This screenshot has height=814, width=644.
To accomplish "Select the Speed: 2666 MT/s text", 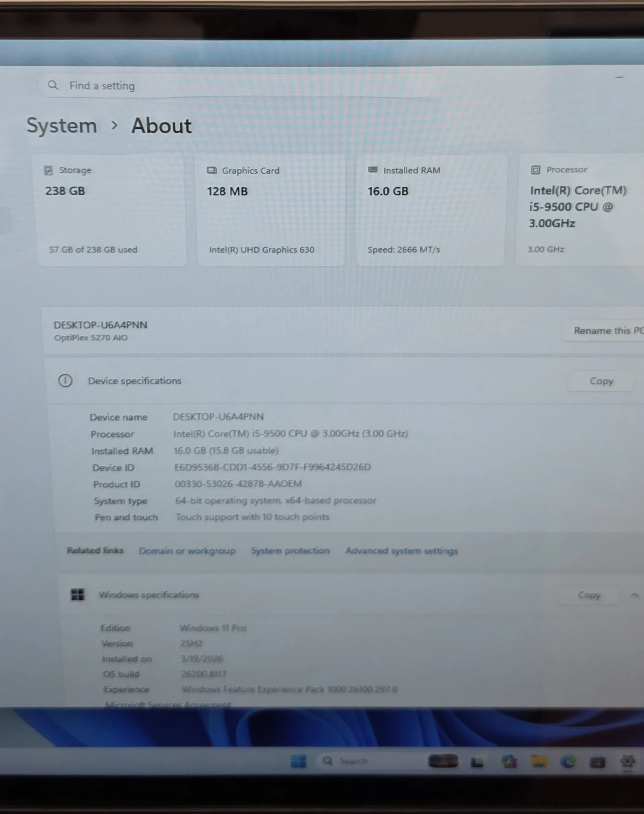I will pyautogui.click(x=403, y=249).
